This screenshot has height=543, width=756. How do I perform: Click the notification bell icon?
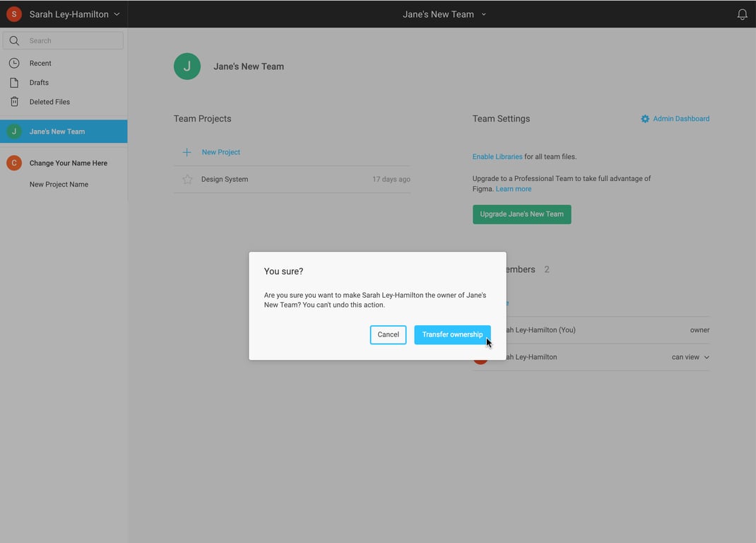[742, 14]
